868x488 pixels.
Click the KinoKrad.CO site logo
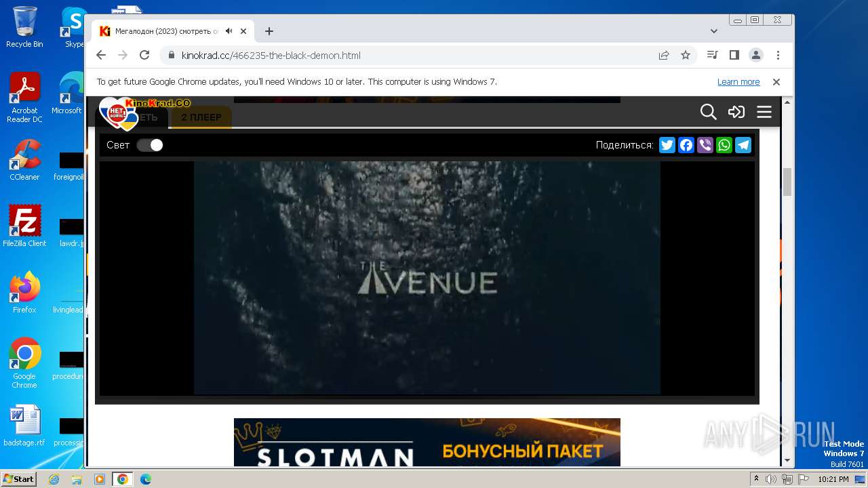[x=144, y=113]
